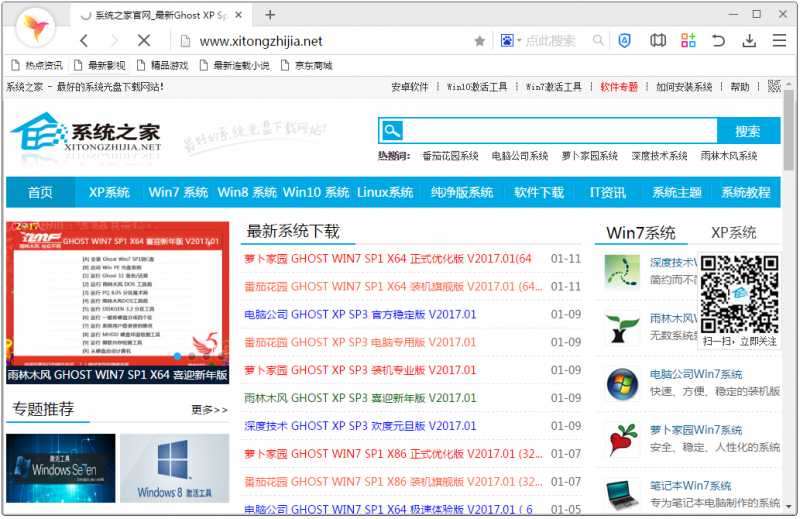
Task: Switch to the XP系统 sidebar tab
Action: pos(734,233)
